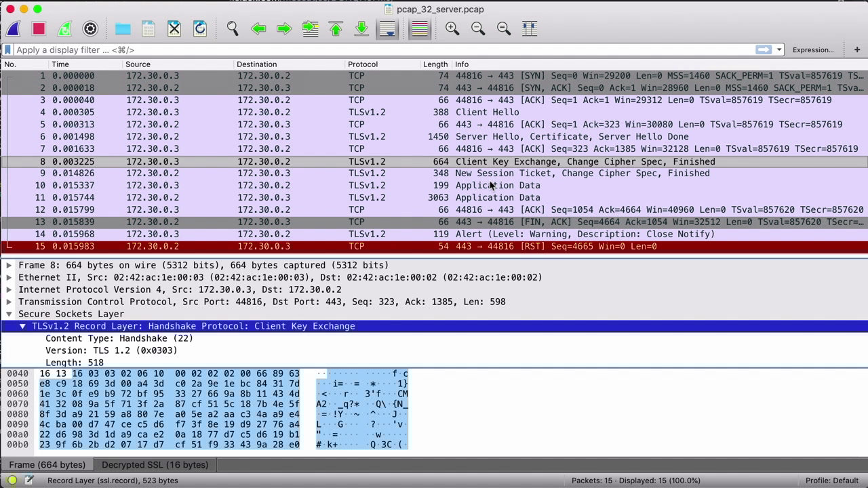Switch to the Frame (664 bytes) tab
The height and width of the screenshot is (488, 868).
[x=47, y=465]
